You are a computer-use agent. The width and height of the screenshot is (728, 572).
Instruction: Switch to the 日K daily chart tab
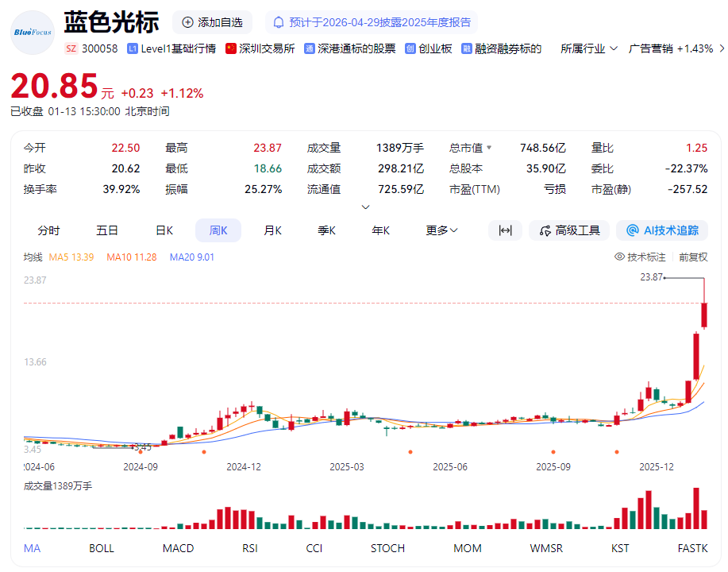[163, 230]
